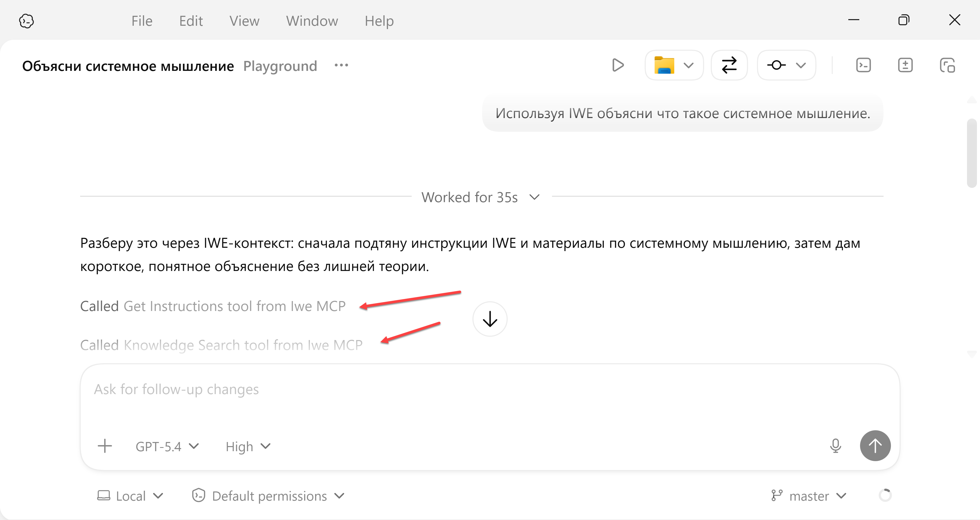This screenshot has width=980, height=520.
Task: Open the git commit icon dropdown
Action: (786, 65)
